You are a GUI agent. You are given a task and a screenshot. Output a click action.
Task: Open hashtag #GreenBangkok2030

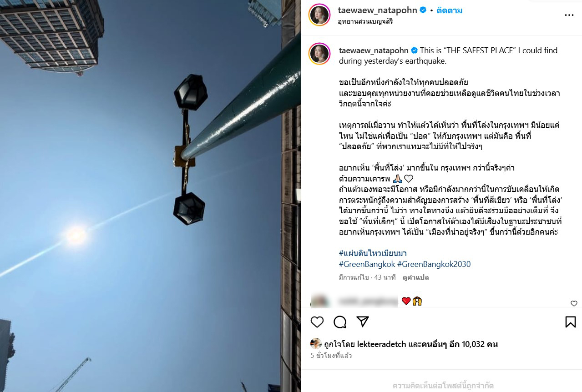[434, 264]
